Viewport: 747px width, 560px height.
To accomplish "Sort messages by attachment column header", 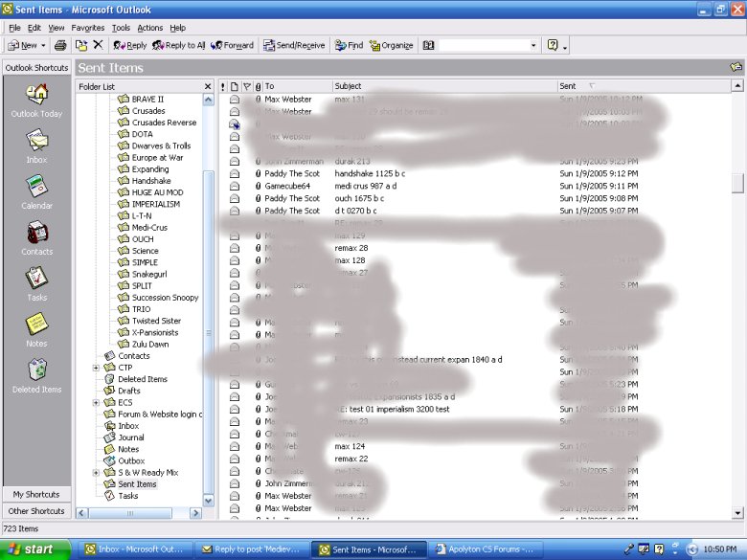I will (x=258, y=86).
